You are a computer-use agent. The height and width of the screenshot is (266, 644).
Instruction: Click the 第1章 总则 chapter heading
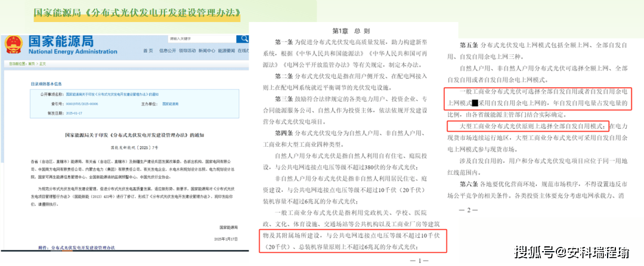click(351, 31)
